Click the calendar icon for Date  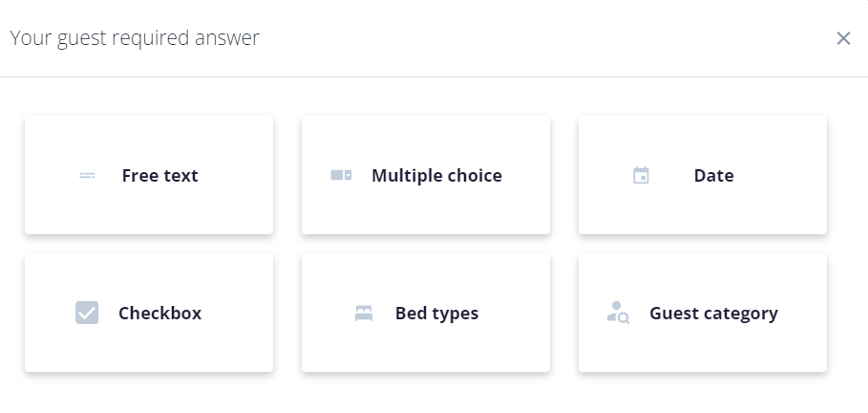[641, 176]
